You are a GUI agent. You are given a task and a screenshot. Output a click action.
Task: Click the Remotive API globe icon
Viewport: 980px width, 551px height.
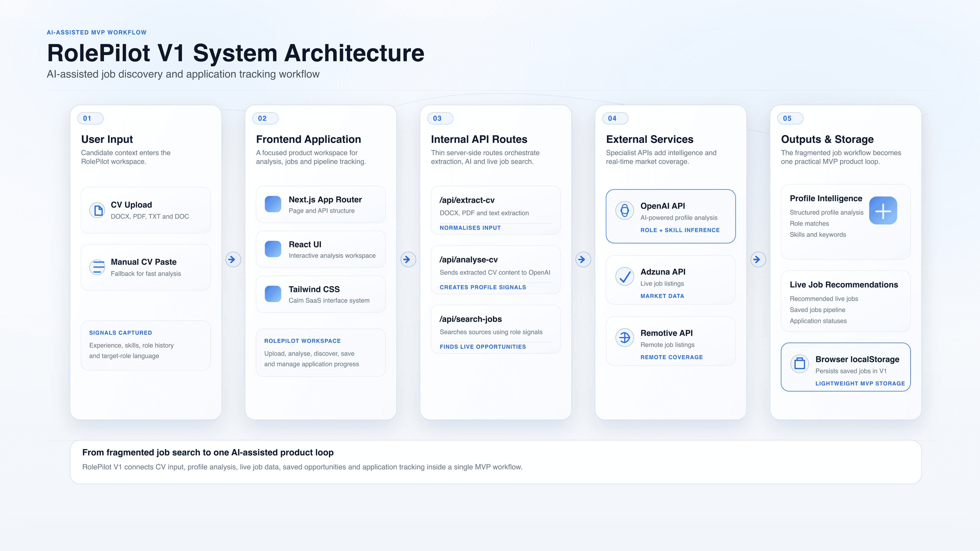pos(625,337)
